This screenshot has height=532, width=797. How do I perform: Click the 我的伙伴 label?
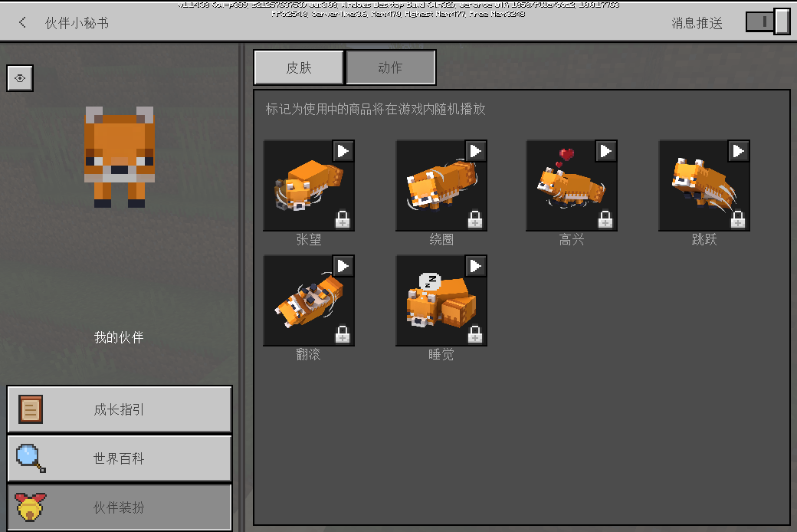[x=119, y=337]
